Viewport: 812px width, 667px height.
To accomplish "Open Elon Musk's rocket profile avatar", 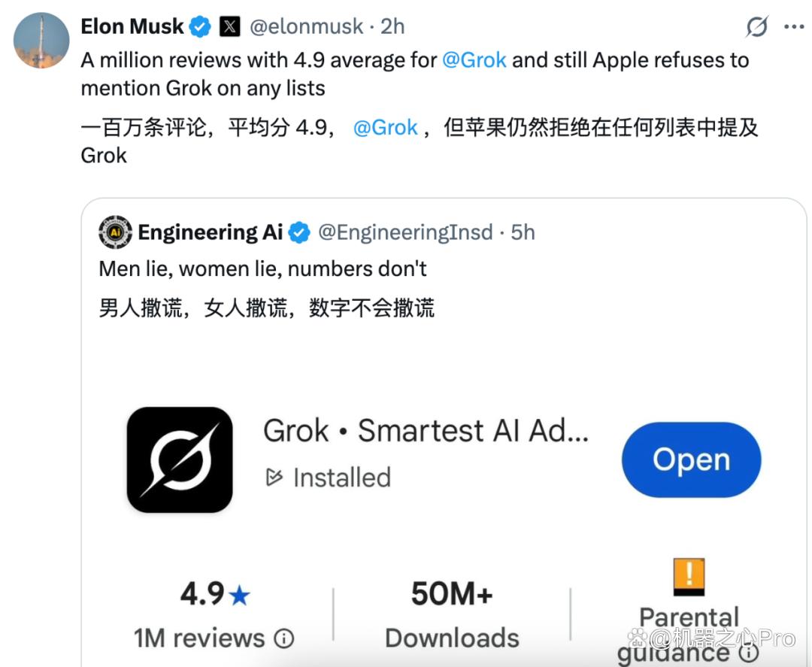I will [x=41, y=41].
